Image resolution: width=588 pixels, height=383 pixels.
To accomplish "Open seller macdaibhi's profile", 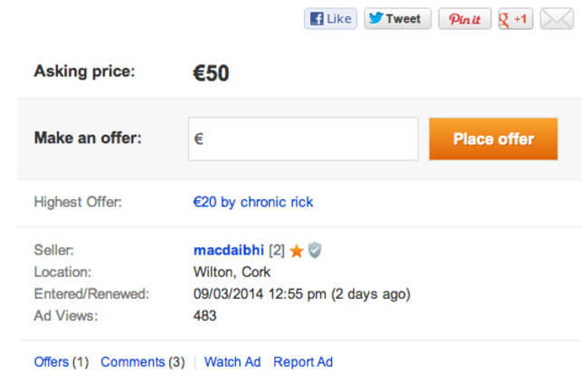I will pos(229,250).
